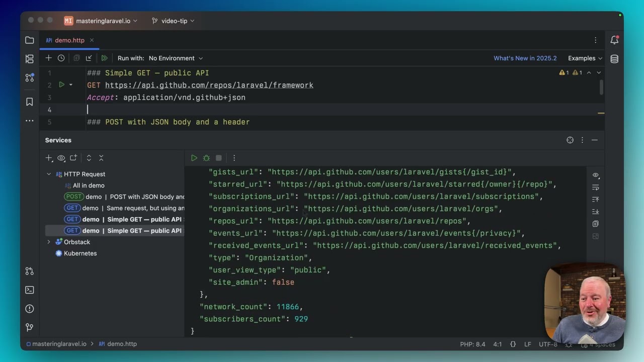The width and height of the screenshot is (644, 362).
Task: Open the Terminal tool window
Action: coord(30,290)
